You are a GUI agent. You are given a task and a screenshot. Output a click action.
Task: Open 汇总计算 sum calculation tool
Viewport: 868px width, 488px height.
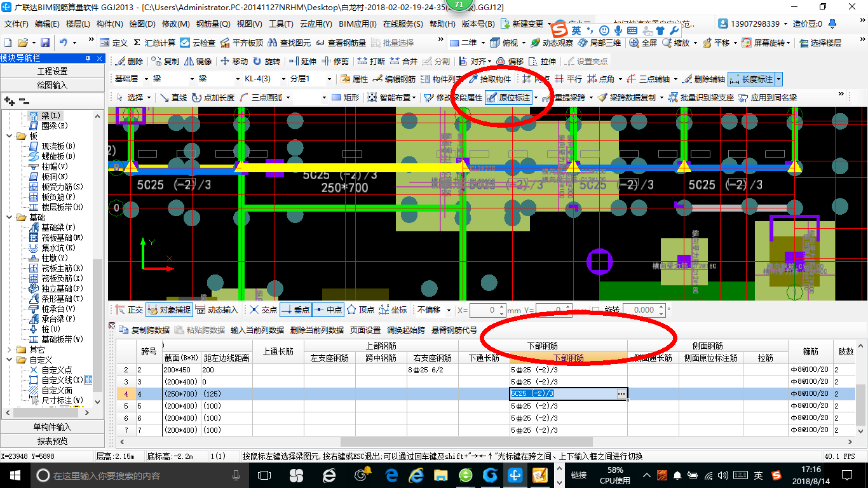(154, 43)
